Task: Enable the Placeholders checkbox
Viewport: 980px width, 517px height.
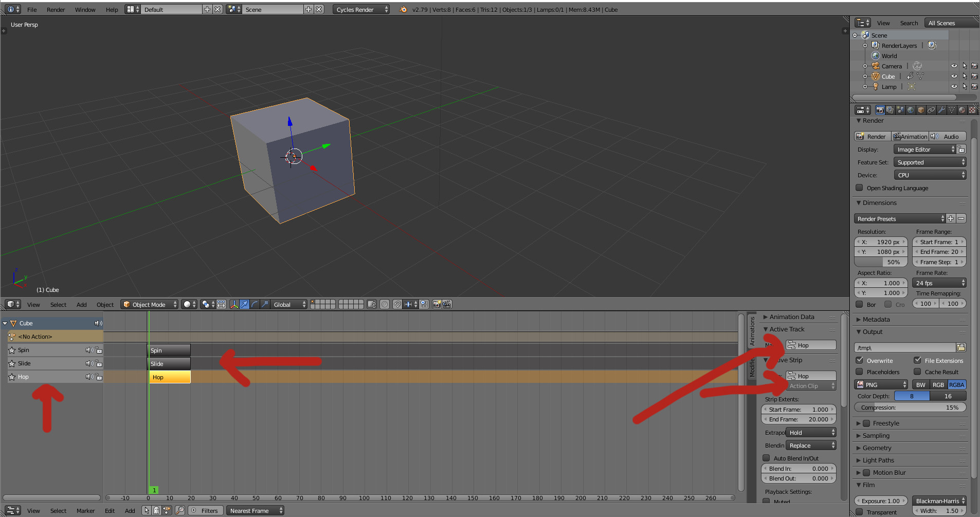Action: [859, 372]
